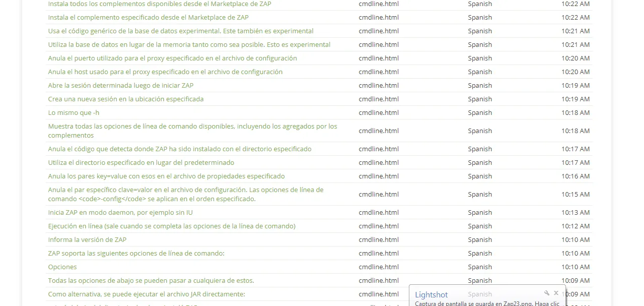Open 'Anula el puerto utilizado para el proxy' entry
This screenshot has height=306, width=644.
[173, 58]
